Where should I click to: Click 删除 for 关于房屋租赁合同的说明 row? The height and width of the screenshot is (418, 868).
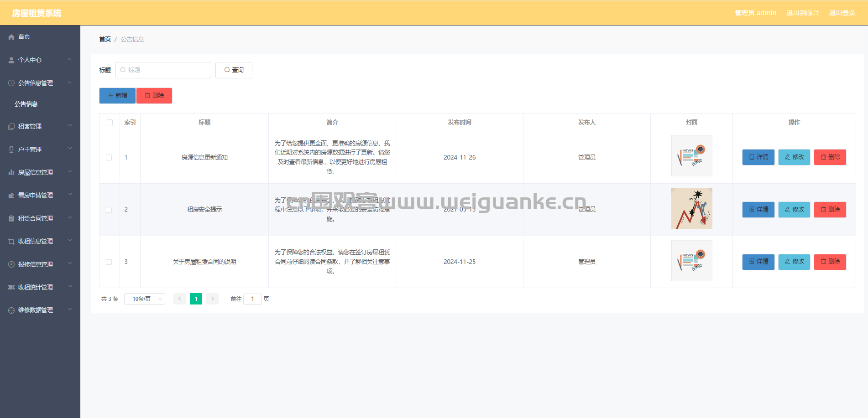pyautogui.click(x=830, y=262)
